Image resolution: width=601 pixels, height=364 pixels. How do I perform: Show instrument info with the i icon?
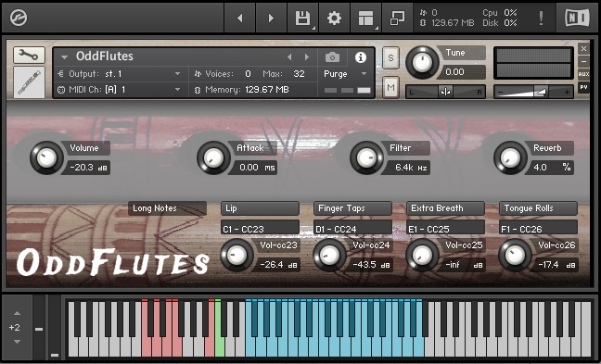(x=360, y=57)
